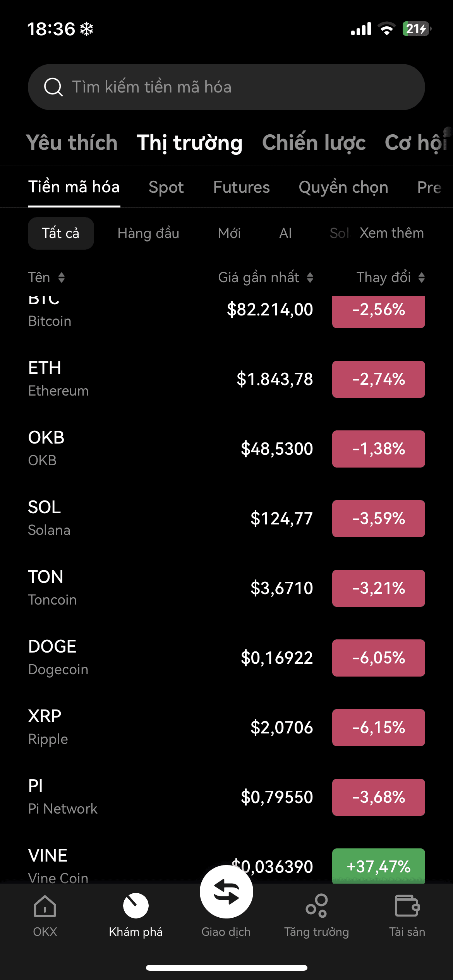
Task: Tap Xem thêm to show more categories
Action: click(x=391, y=233)
